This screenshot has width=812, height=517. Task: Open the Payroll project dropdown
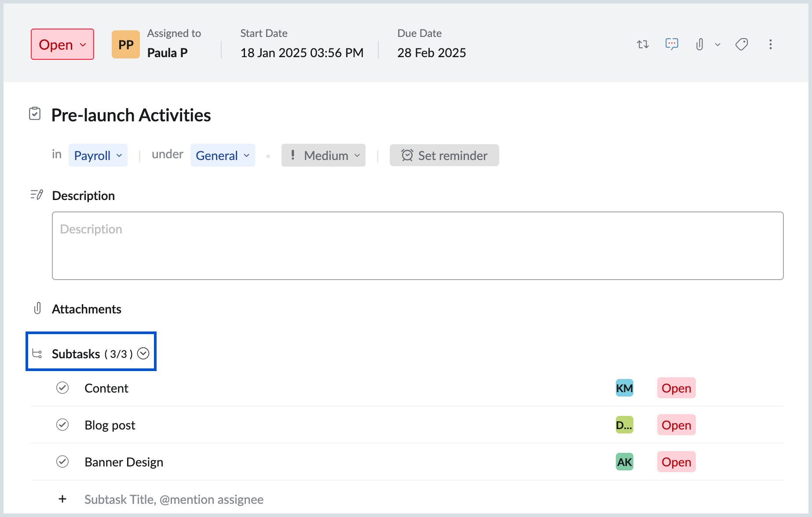coord(98,155)
